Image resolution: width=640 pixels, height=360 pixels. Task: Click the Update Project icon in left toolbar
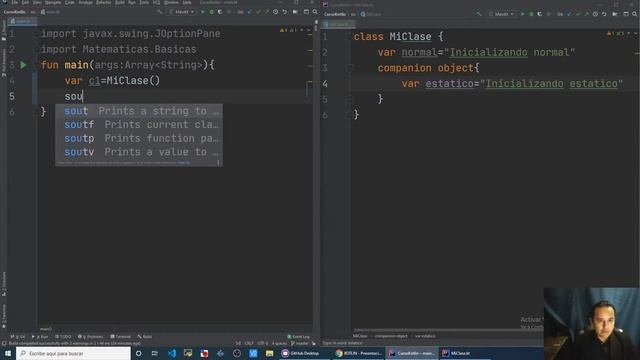point(249,12)
